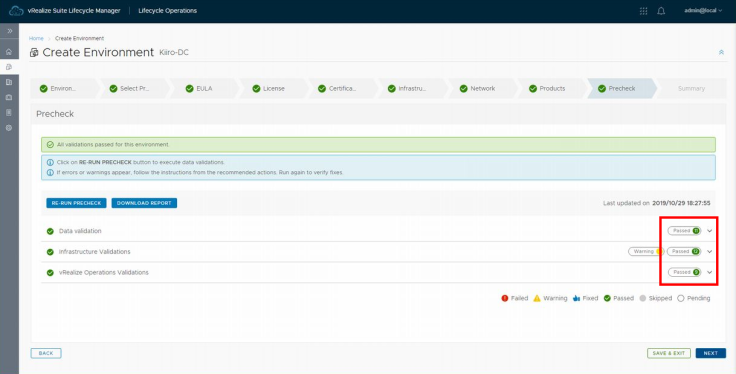This screenshot has width=736, height=374.
Task: Open the notifications bell
Action: point(661,11)
